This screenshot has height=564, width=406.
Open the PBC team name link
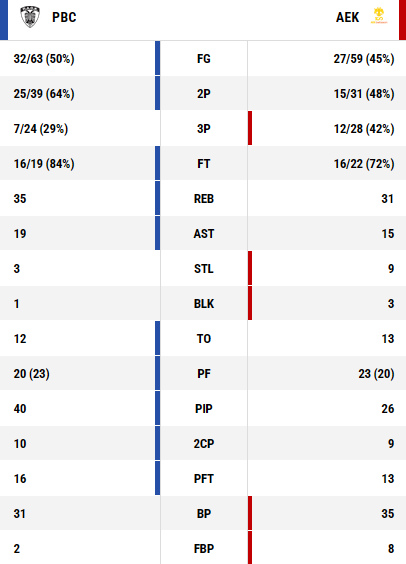point(64,17)
